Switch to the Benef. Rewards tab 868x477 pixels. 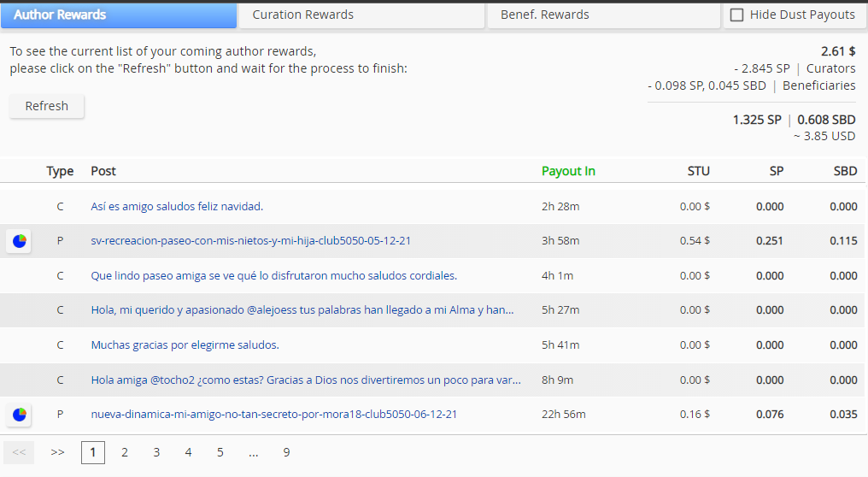click(x=603, y=15)
